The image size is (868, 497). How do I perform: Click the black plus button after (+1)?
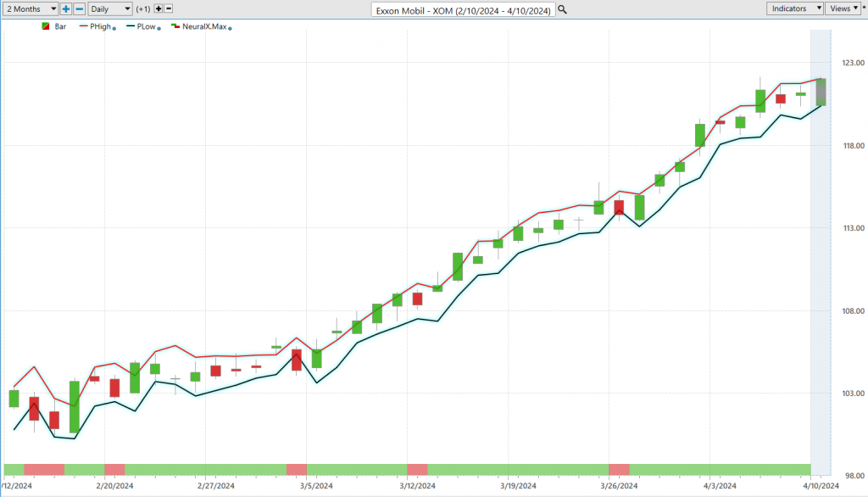pos(159,8)
